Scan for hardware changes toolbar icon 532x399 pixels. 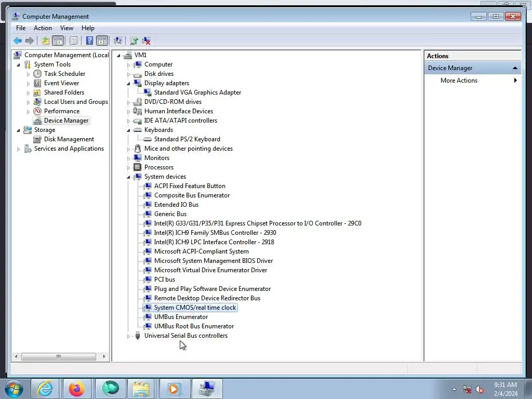click(118, 41)
